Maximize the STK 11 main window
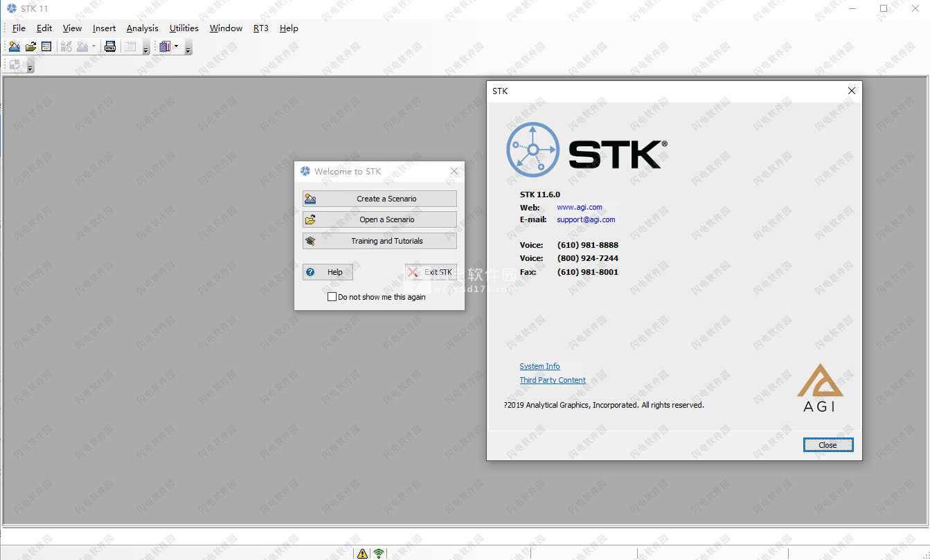 [x=884, y=8]
